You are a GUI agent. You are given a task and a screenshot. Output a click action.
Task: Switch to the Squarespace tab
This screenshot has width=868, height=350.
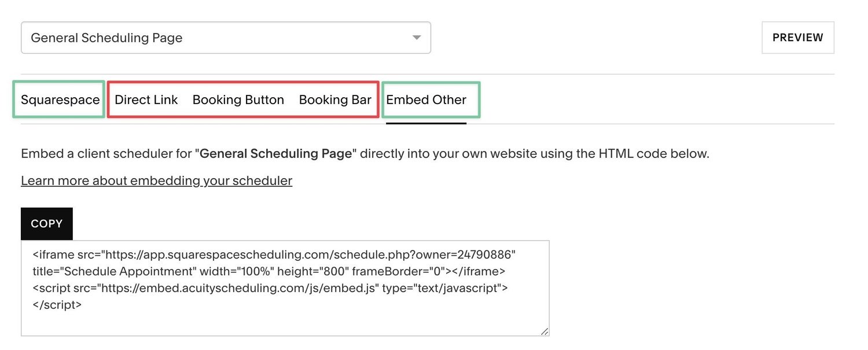click(60, 100)
